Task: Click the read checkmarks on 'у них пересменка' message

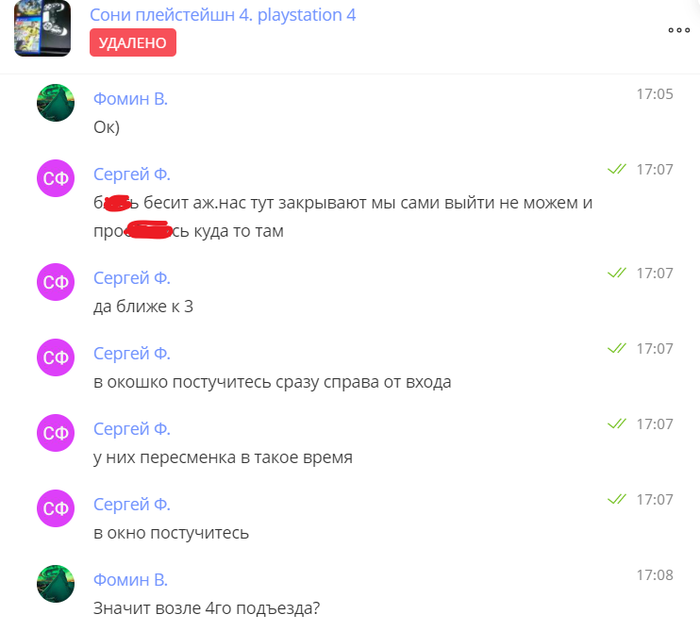Action: point(617,423)
